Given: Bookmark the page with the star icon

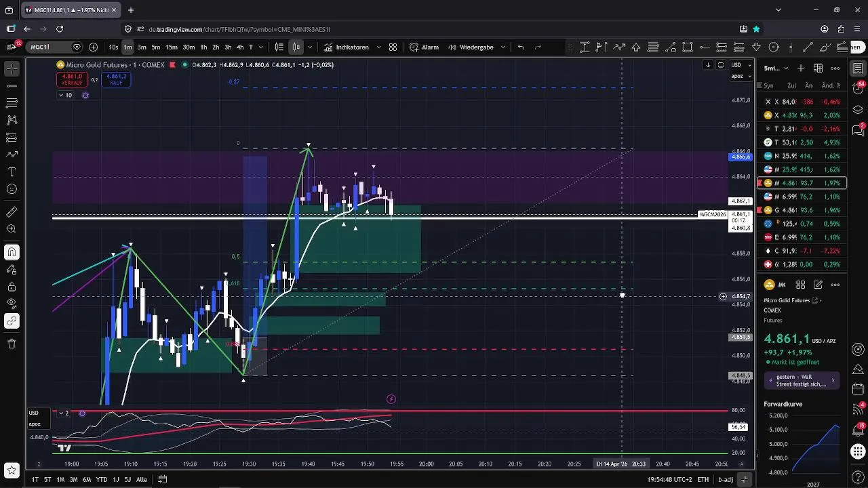Looking at the screenshot, I should point(756,29).
